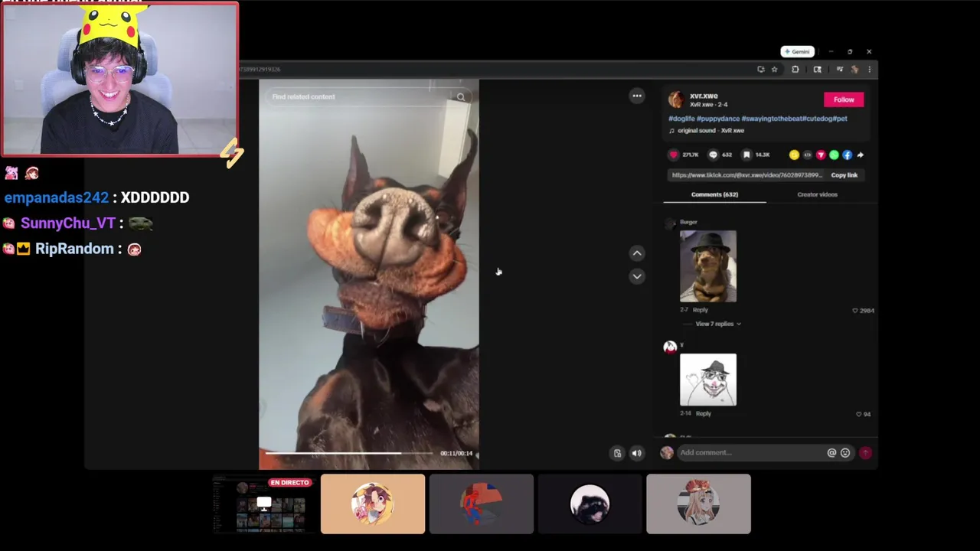
Task: Send video via red paper-plane icon
Action: [x=821, y=155]
